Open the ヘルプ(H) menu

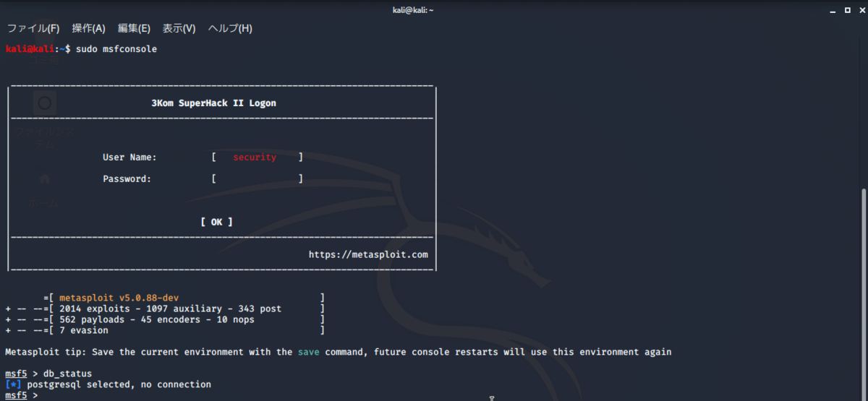tap(230, 29)
